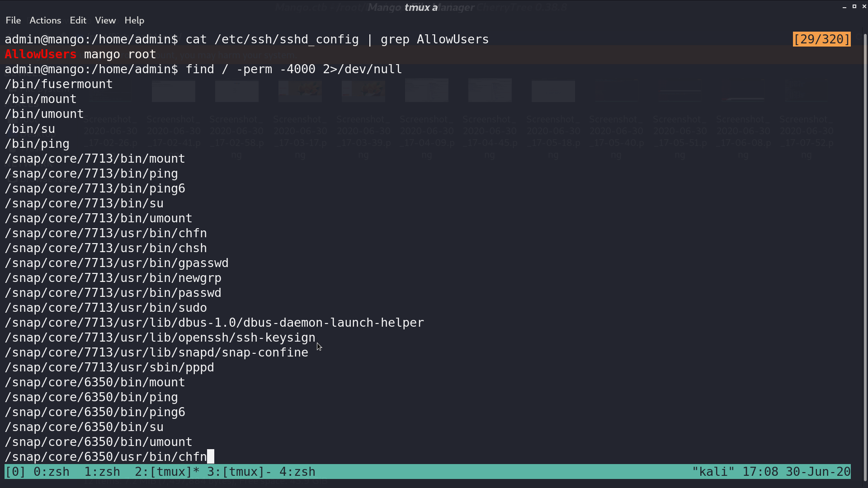Click the tmux session label [0]

pyautogui.click(x=15, y=472)
